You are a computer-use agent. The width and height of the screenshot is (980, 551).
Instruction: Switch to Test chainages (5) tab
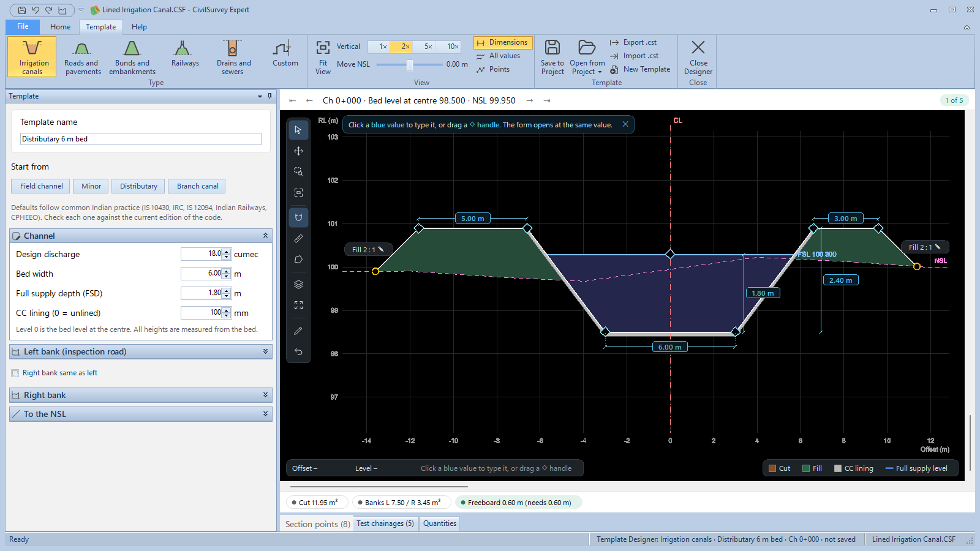(x=385, y=523)
